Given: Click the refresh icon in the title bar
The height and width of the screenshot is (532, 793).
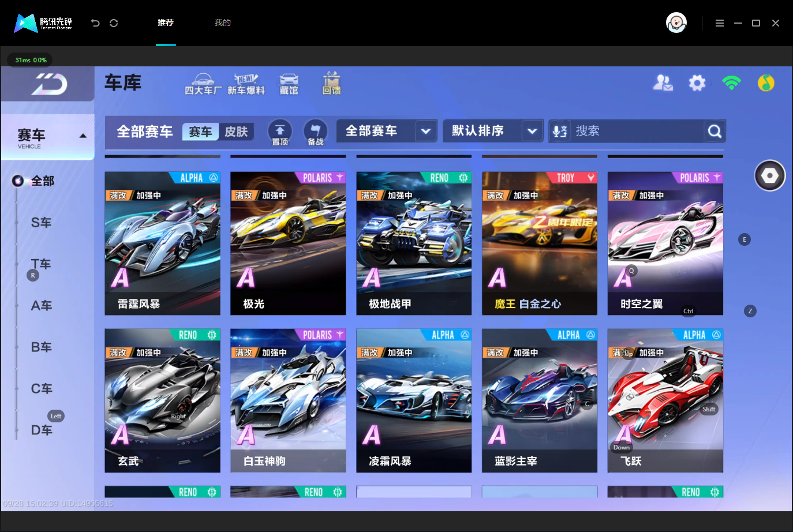Looking at the screenshot, I should (x=114, y=23).
